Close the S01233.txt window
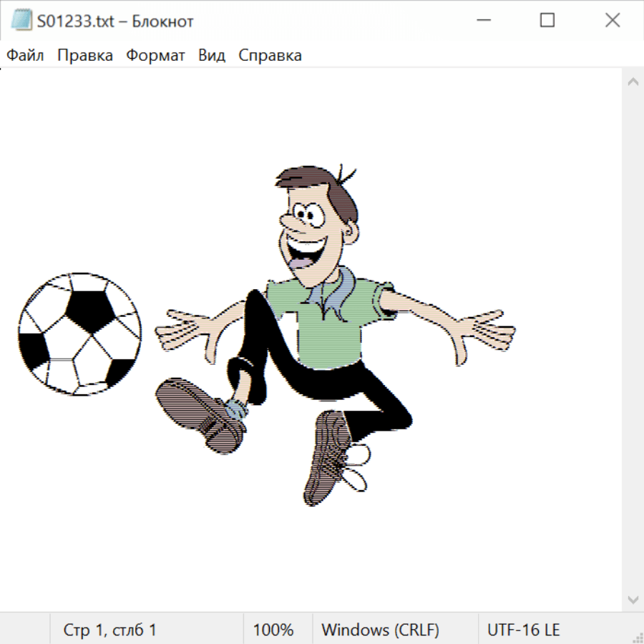This screenshot has height=644, width=644. coord(613,21)
